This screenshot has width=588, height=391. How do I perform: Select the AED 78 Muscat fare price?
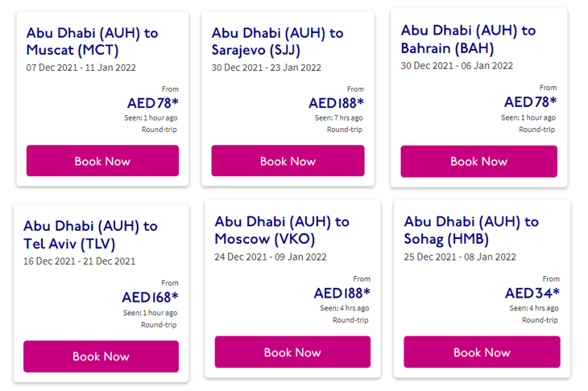click(153, 103)
